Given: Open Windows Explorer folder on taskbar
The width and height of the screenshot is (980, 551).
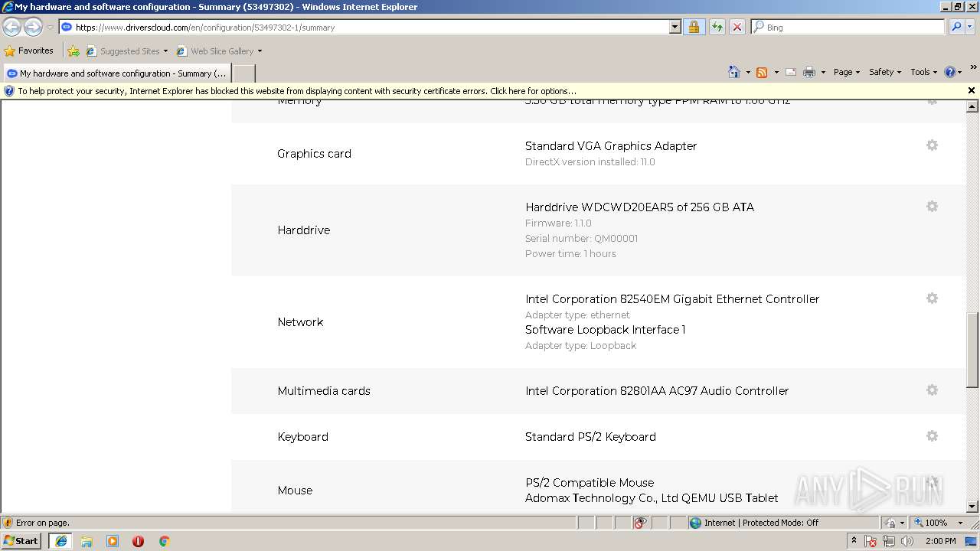Looking at the screenshot, I should 87,541.
